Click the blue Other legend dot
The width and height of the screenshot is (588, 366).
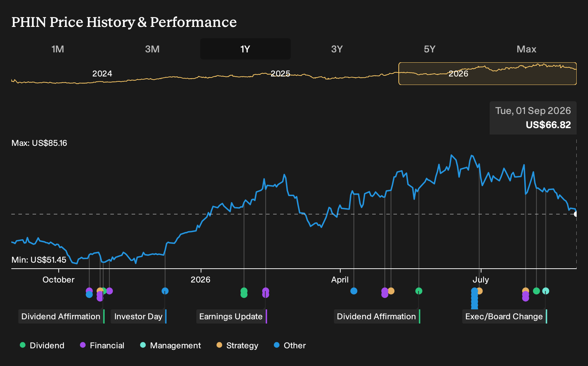click(x=277, y=345)
